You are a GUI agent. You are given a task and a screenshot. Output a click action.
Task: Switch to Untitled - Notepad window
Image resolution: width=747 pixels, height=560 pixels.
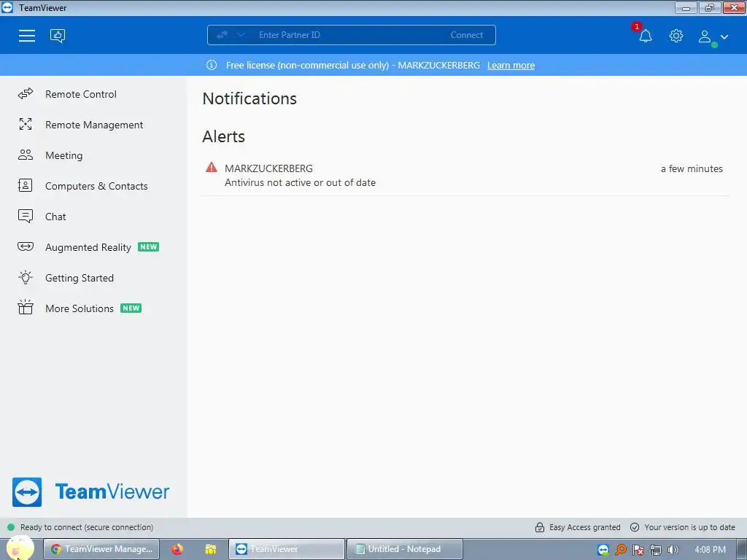click(405, 549)
